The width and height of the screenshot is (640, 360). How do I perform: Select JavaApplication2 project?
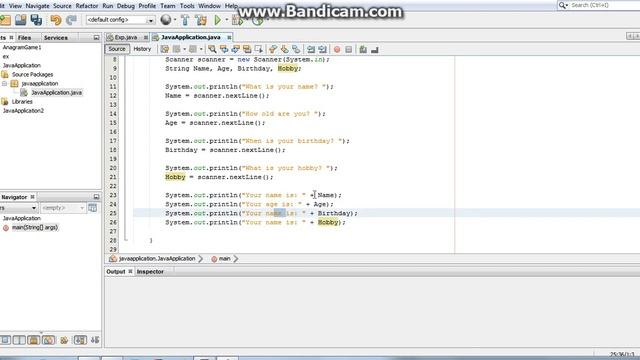coord(23,111)
